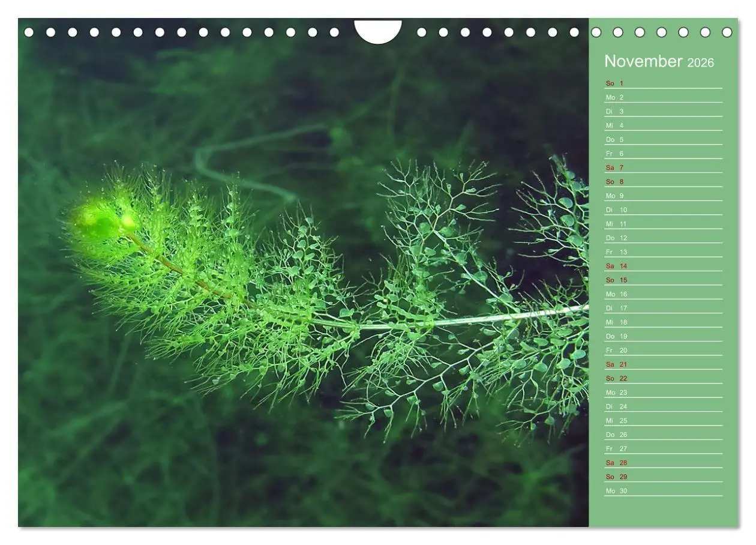This screenshot has height=545, width=756.
Task: Click calendar row Mo 2
Action: tap(663, 97)
